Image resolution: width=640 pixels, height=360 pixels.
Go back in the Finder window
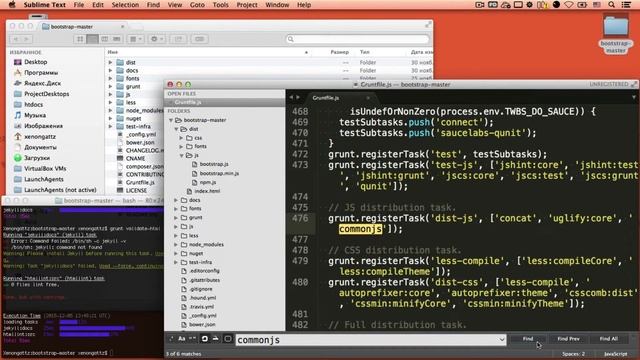click(x=16, y=39)
